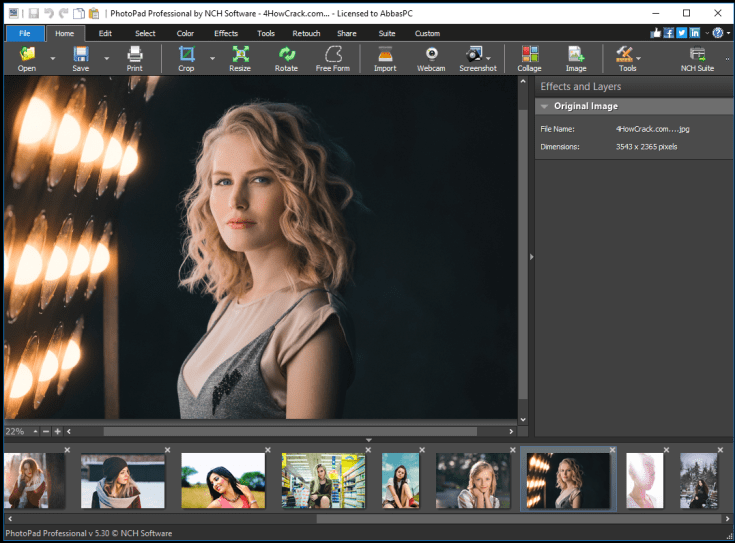Click the Crop tool icon
This screenshot has height=543, width=735.
coord(186,55)
